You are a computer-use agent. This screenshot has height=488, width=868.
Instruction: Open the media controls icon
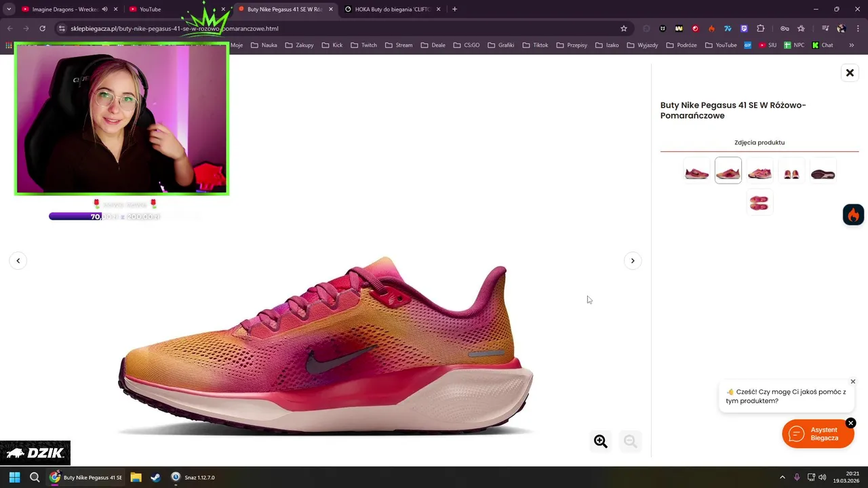coord(825,28)
